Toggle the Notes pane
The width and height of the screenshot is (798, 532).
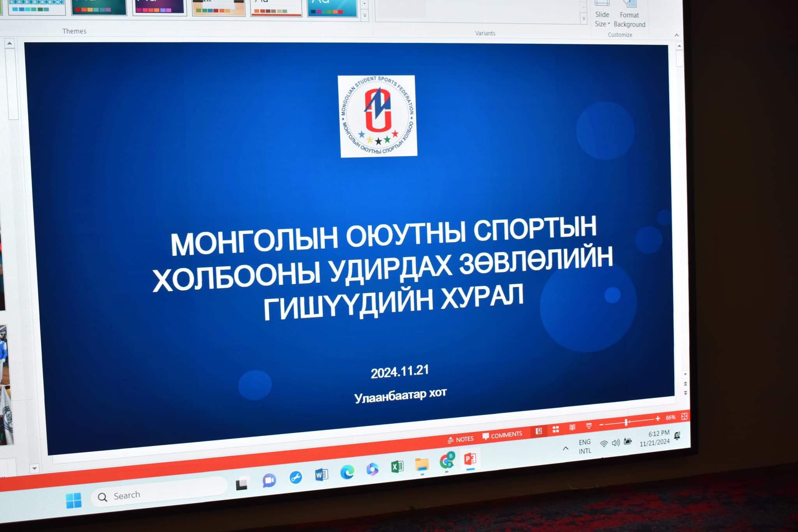[461, 439]
